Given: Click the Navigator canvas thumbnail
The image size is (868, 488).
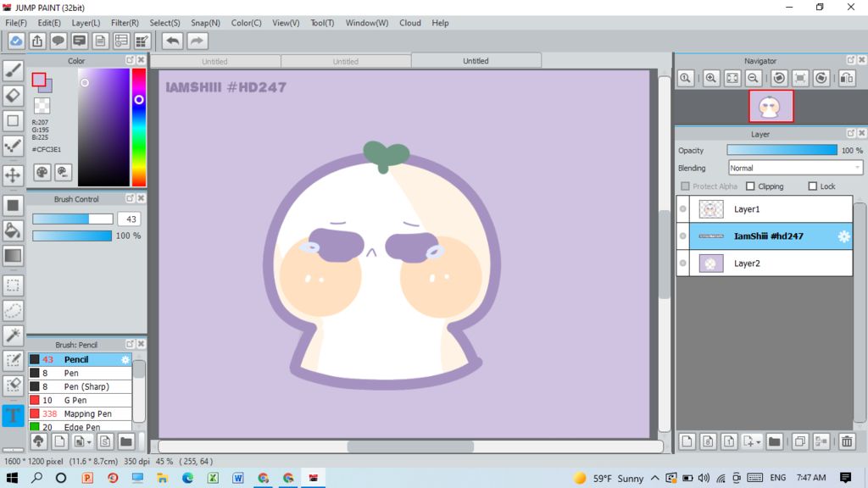Looking at the screenshot, I should click(771, 106).
